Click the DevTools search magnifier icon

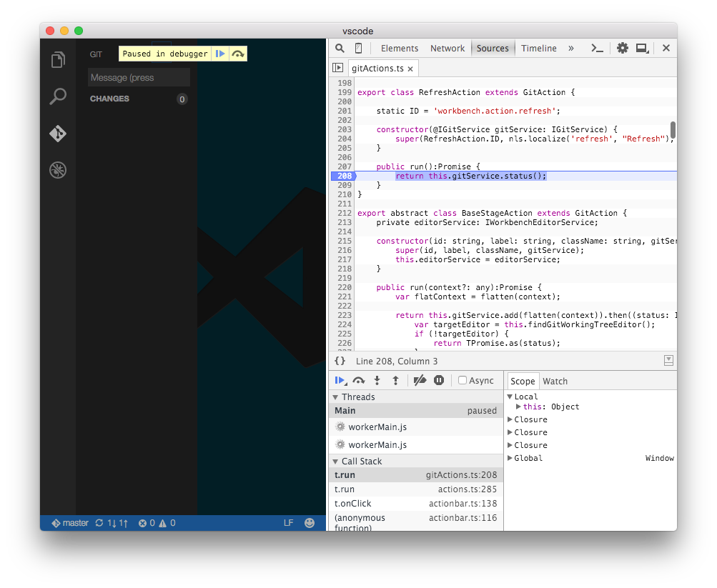pyautogui.click(x=340, y=48)
